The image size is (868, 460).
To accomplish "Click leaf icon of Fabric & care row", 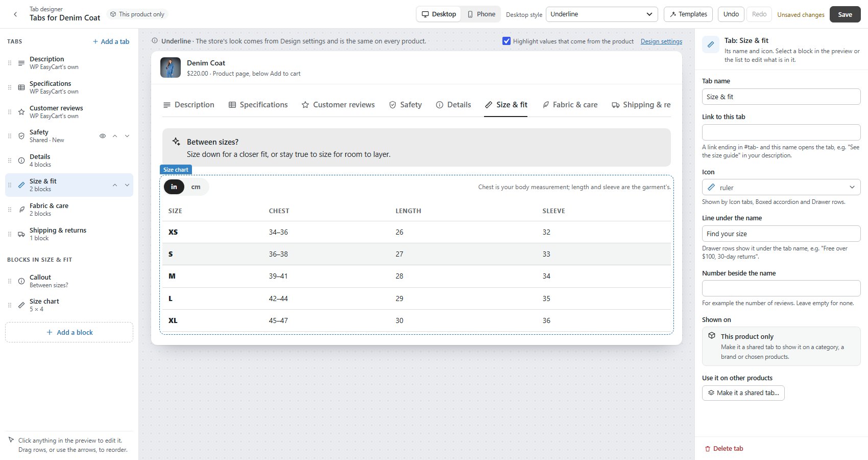I will click(21, 210).
